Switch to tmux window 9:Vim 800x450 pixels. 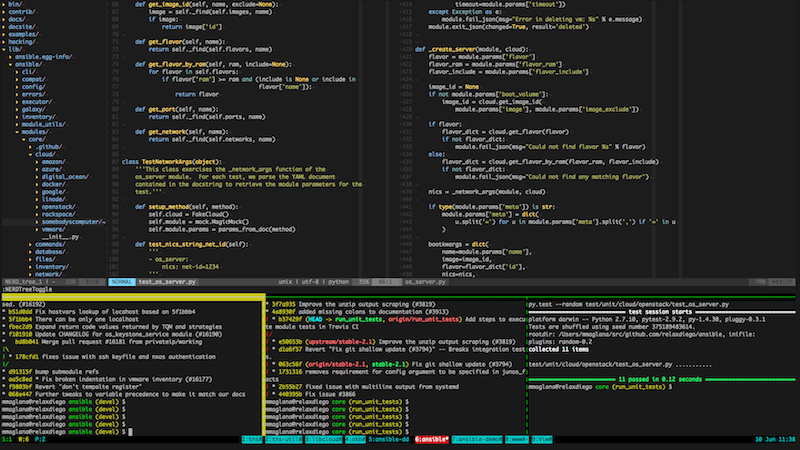(x=542, y=439)
